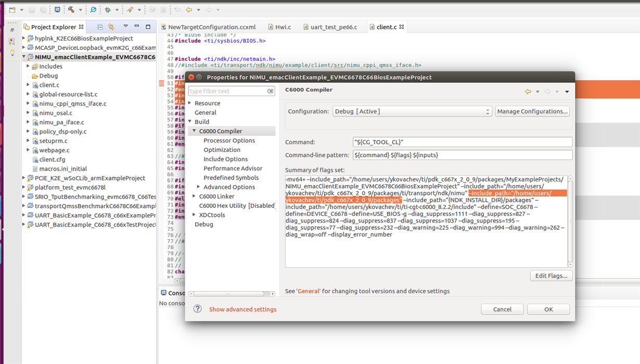This screenshot has height=364, width=640.
Task: Close the client.c editor tab
Action: [x=402, y=27]
